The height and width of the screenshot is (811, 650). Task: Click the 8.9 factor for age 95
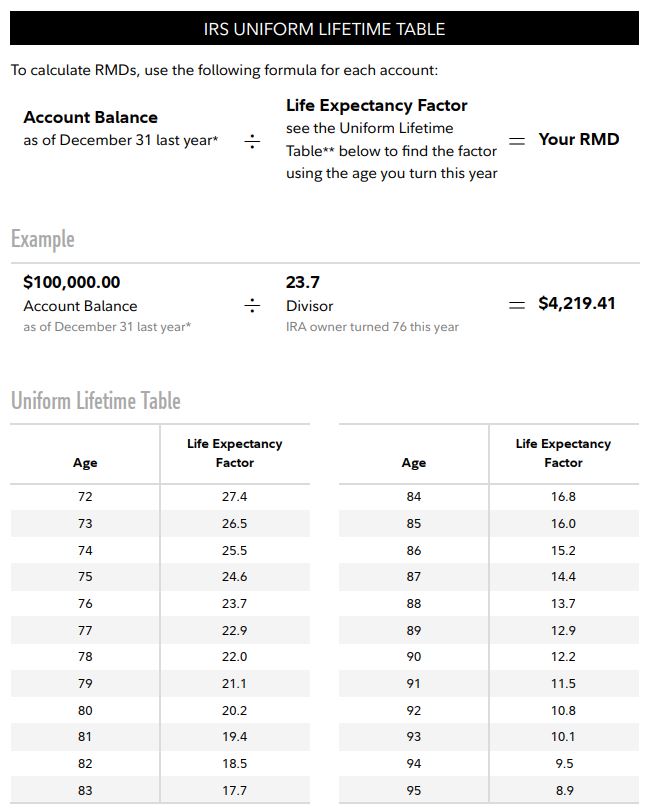point(563,791)
